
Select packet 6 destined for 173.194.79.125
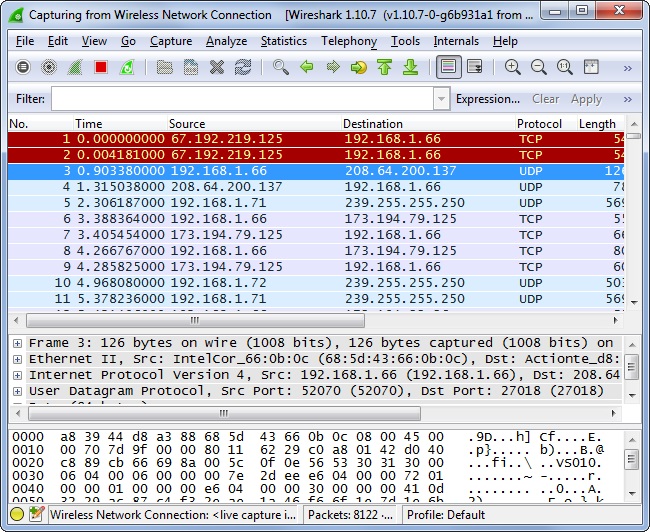pos(300,219)
